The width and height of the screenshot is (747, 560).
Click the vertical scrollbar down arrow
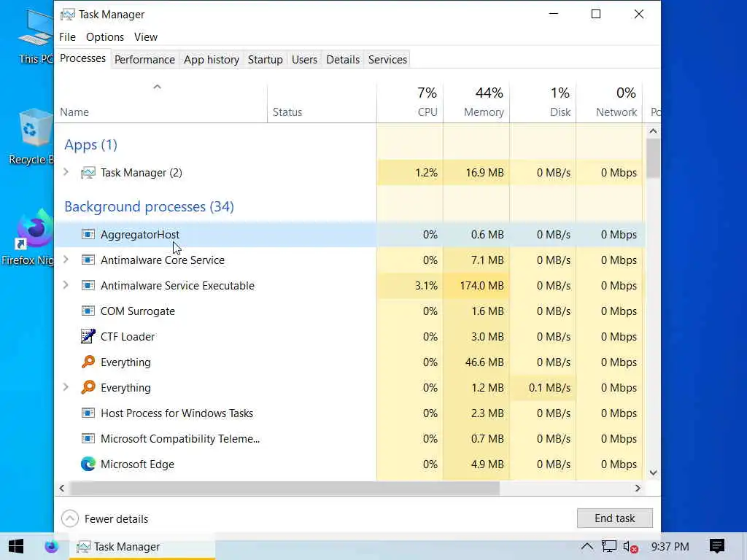coord(653,472)
